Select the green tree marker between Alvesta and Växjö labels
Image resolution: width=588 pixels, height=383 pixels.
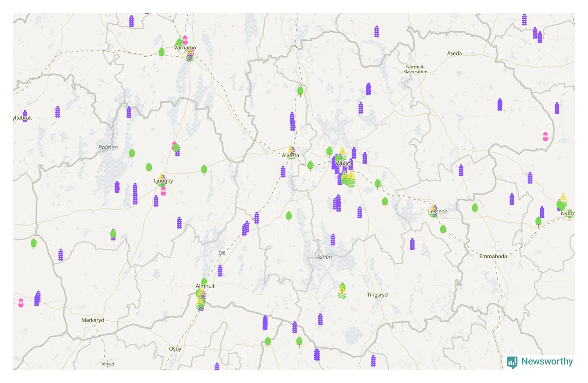(x=310, y=166)
